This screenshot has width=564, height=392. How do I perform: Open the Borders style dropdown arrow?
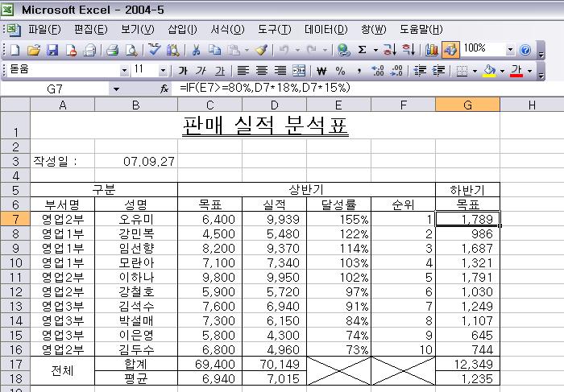click(475, 71)
